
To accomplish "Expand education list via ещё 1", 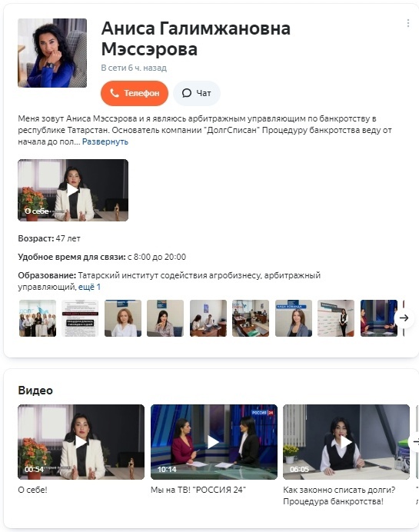I will pos(90,287).
